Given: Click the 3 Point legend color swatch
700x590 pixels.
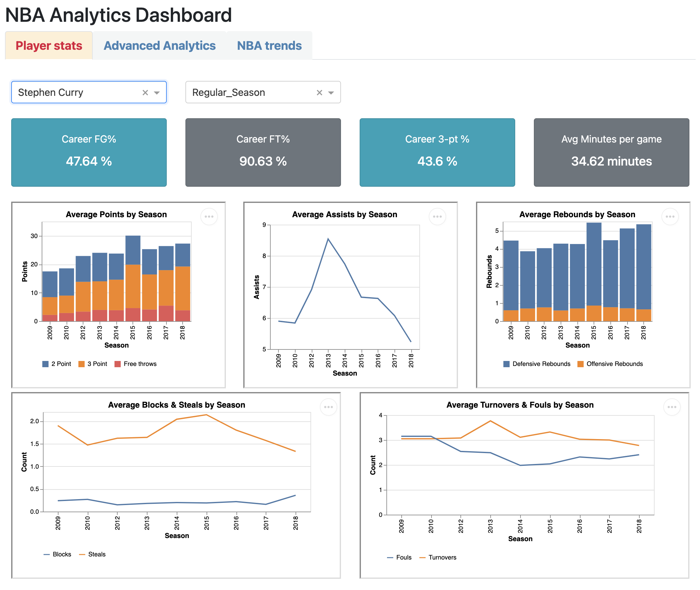Looking at the screenshot, I should pos(81,364).
